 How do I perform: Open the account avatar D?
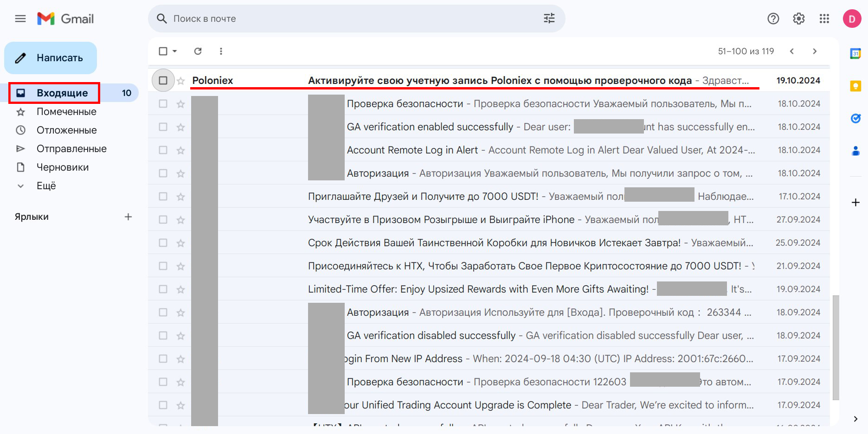[852, 19]
